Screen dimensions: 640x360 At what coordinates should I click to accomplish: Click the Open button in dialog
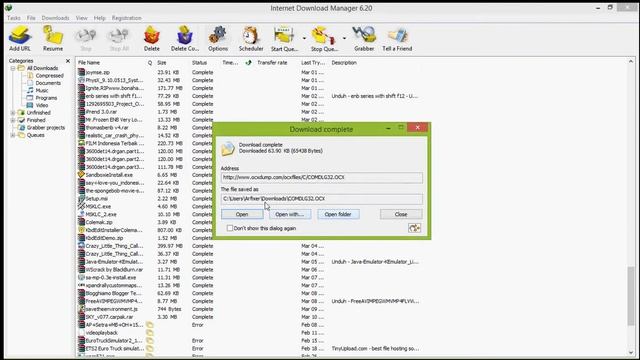pos(242,214)
